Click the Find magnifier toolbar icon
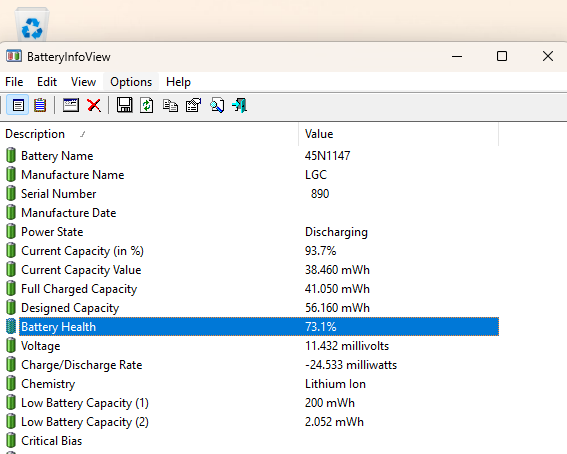 (x=217, y=106)
